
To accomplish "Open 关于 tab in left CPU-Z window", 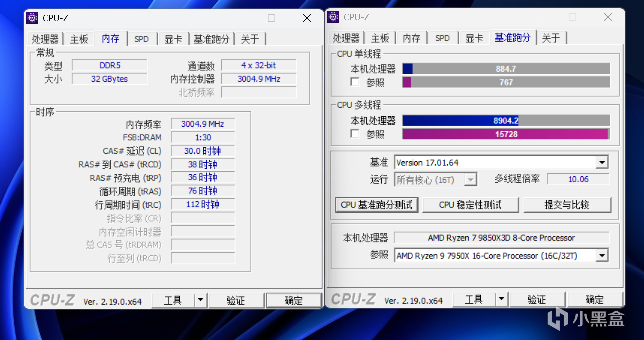I will [x=250, y=39].
